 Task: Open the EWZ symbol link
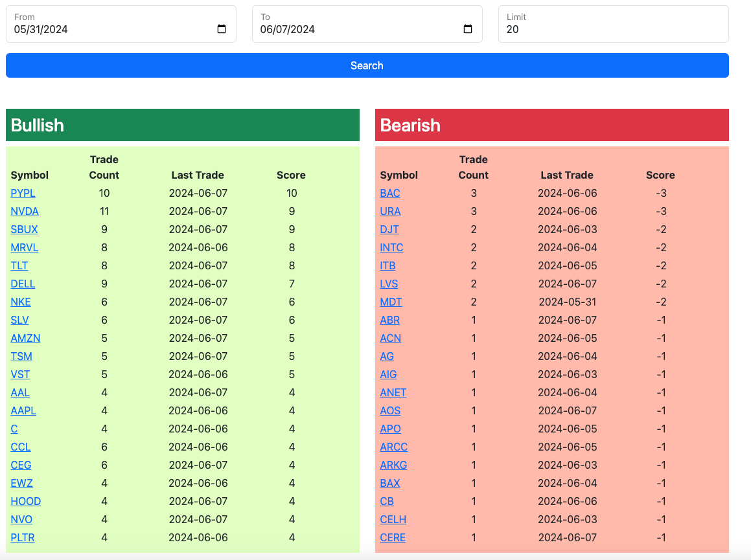(21, 484)
